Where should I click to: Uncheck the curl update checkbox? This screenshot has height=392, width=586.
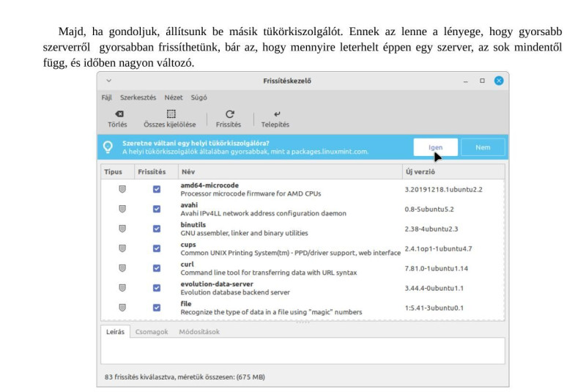(x=157, y=268)
